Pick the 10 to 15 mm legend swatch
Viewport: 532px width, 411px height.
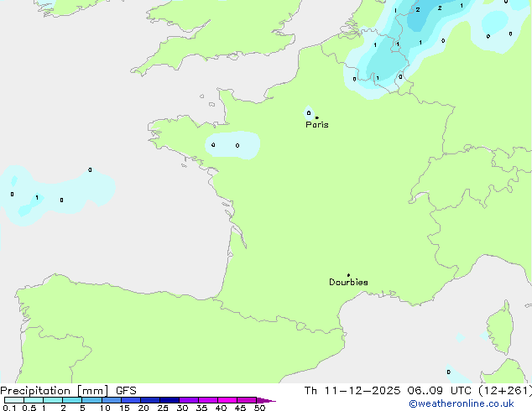[x=112, y=400]
